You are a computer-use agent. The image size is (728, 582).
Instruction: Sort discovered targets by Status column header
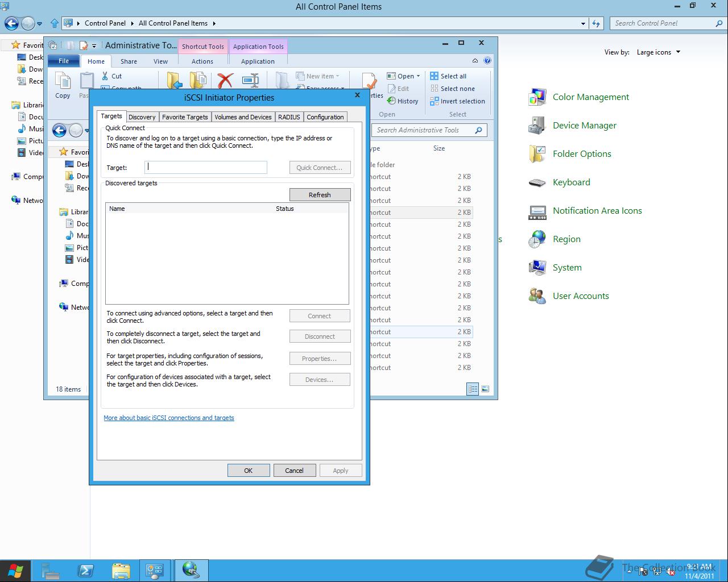tap(311, 209)
